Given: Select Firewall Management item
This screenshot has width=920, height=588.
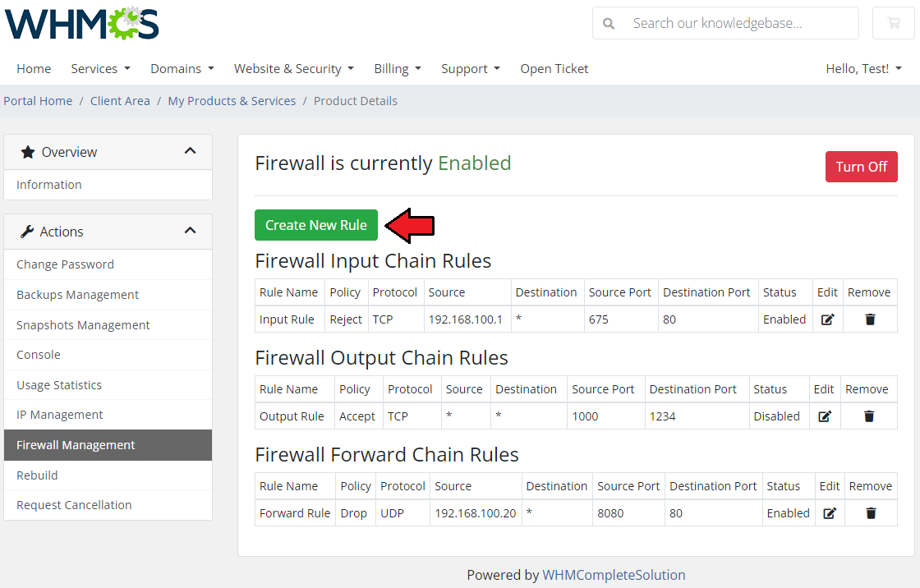Looking at the screenshot, I should click(x=108, y=445).
